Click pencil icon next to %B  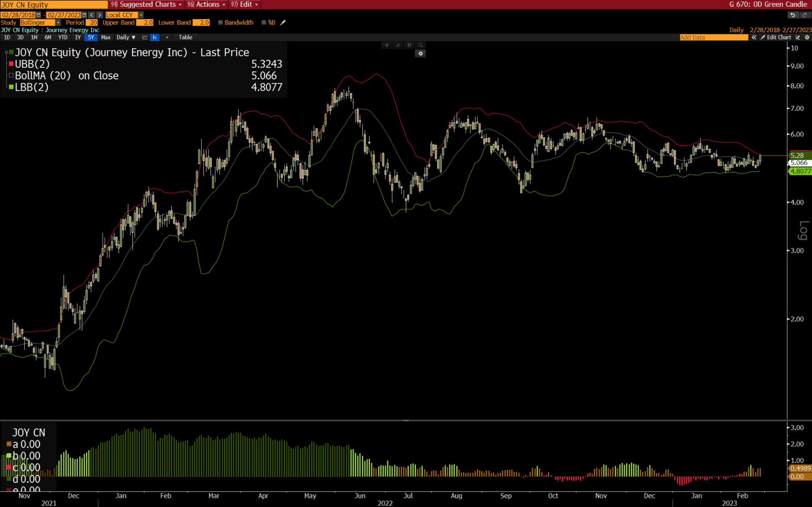(x=283, y=22)
